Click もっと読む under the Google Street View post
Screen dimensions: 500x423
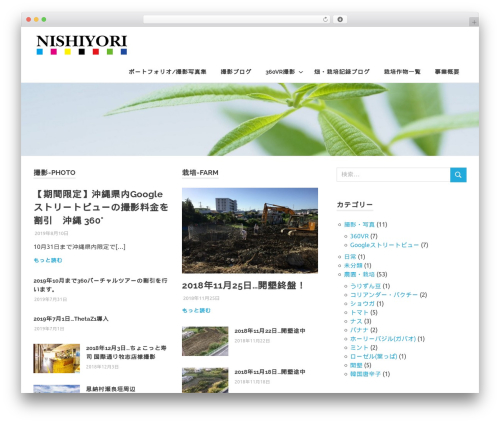[x=48, y=260]
